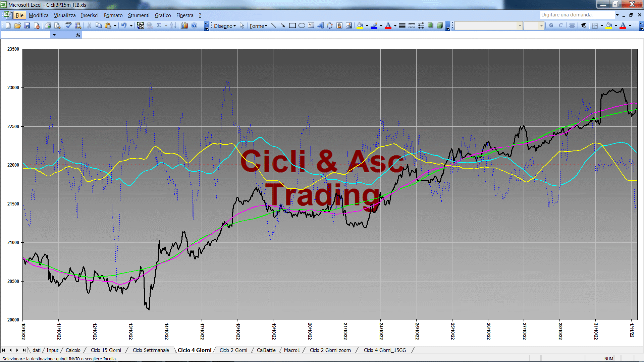Open Excel Help question mark icon
This screenshot has height=362, width=644.
click(x=194, y=25)
